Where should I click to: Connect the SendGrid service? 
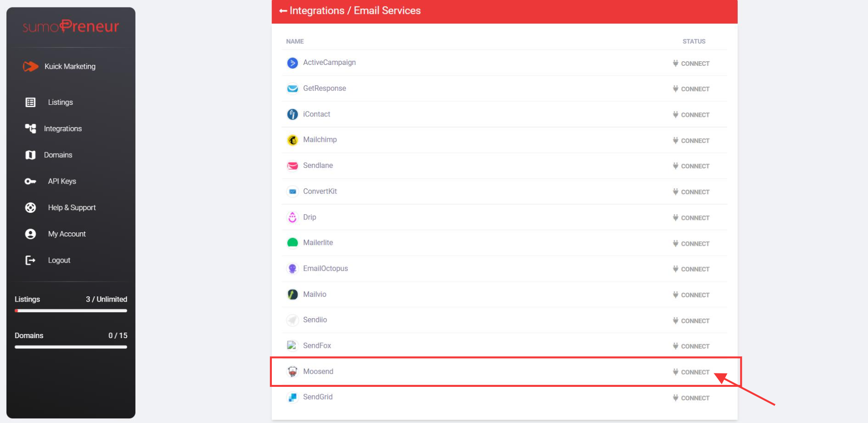(691, 398)
